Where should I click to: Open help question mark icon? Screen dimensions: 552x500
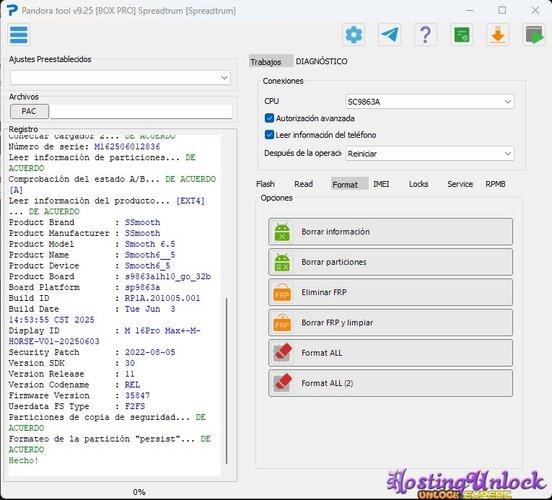click(x=426, y=35)
